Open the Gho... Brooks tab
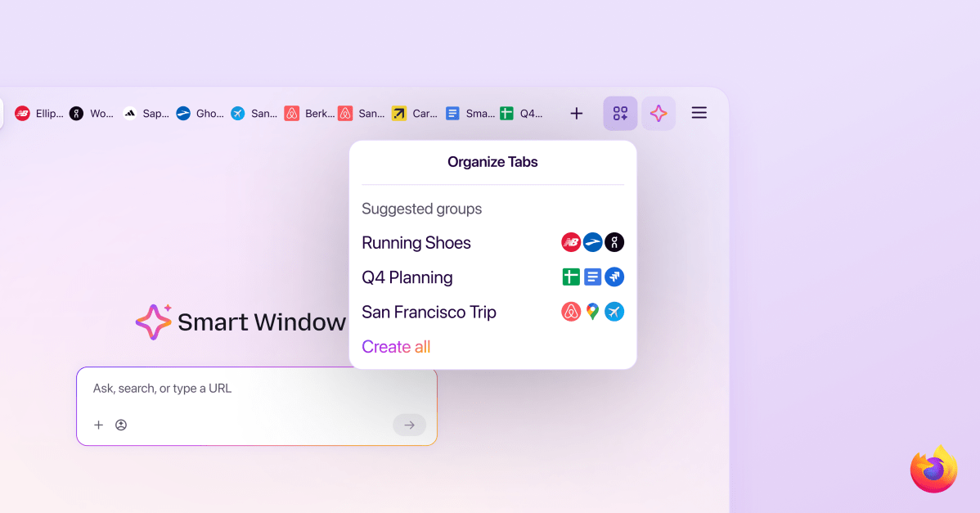The image size is (980, 513). click(200, 113)
